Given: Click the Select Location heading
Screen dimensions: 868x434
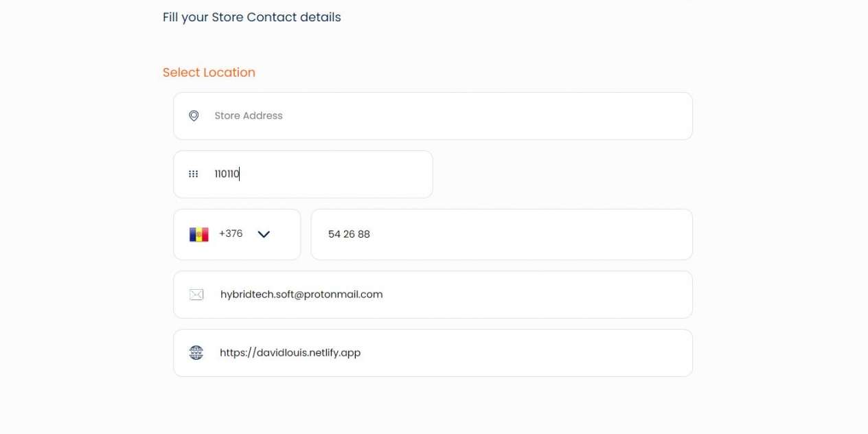Looking at the screenshot, I should coord(209,72).
